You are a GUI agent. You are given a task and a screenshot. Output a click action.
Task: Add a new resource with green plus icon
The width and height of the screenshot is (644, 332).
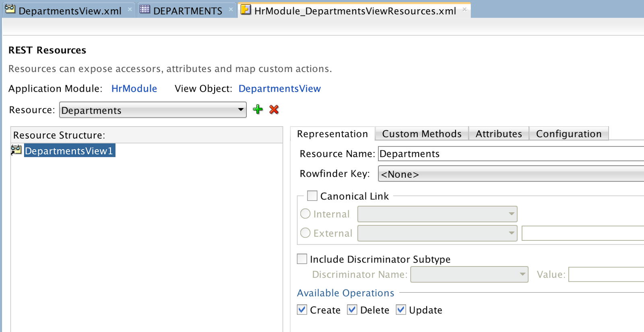pos(258,109)
